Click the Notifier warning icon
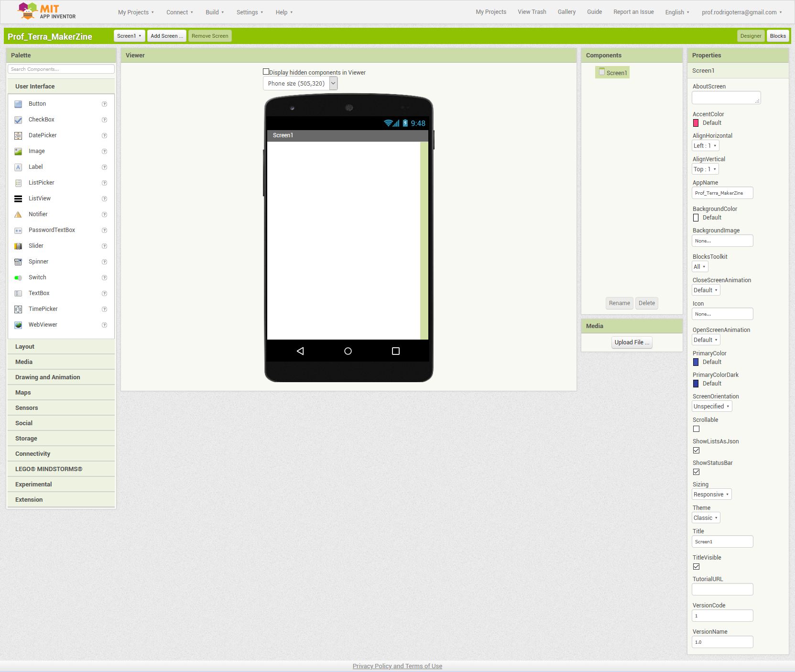The width and height of the screenshot is (795, 672). 18,215
